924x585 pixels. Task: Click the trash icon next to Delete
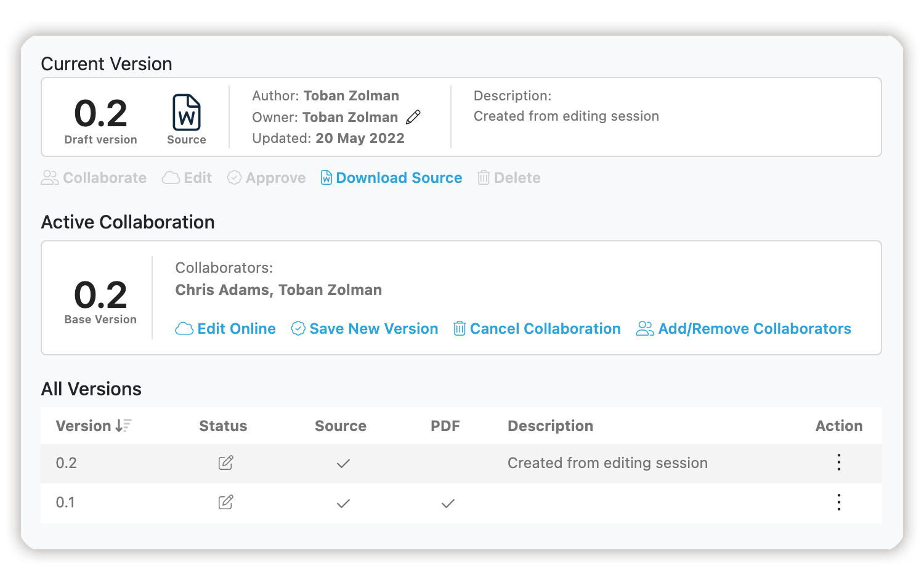484,177
